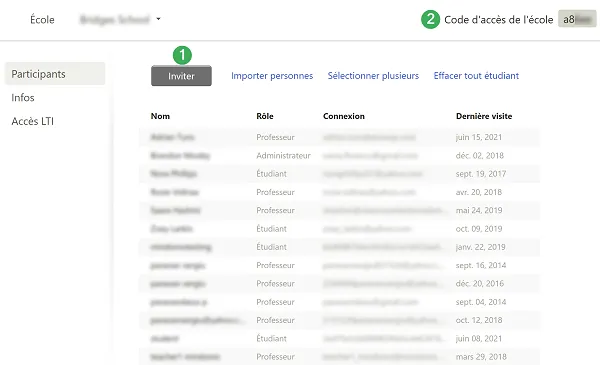Open the school name dropdown arrow
Screen dimensions: 600x365
[158, 19]
